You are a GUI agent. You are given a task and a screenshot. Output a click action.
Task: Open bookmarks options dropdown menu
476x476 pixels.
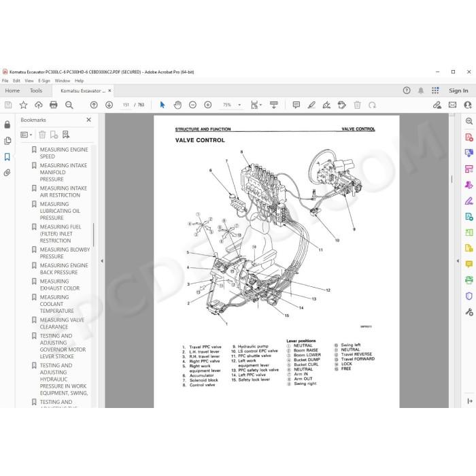(x=26, y=135)
